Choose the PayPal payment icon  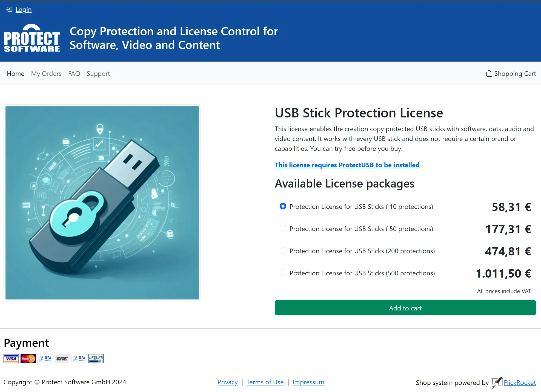coord(96,359)
